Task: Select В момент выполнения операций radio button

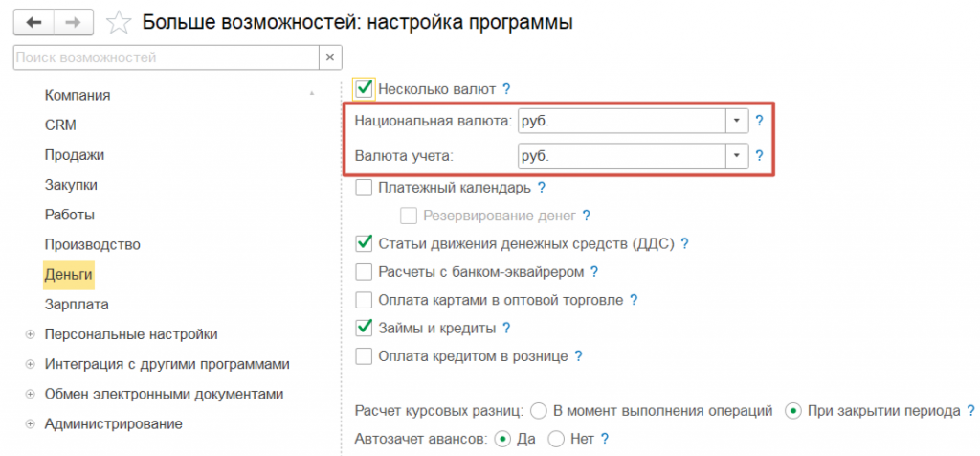Action: click(539, 411)
